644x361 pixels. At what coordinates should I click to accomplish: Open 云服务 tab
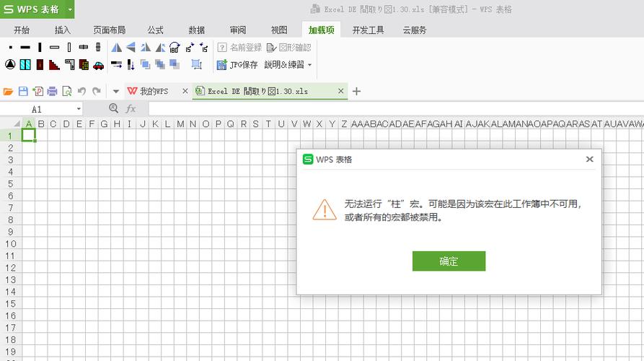[415, 30]
